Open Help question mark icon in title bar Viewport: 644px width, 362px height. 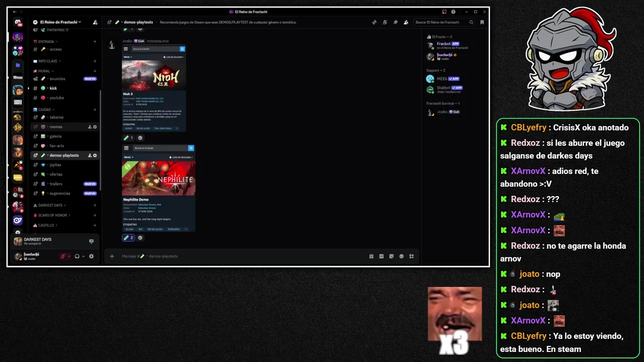(453, 12)
